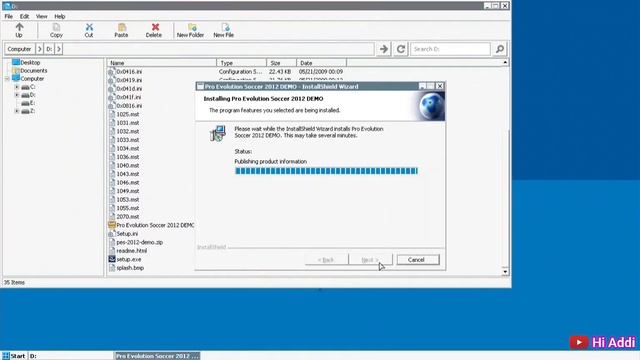Click chevron after Computer in address bar
This screenshot has width=640, height=360.
coord(39,49)
